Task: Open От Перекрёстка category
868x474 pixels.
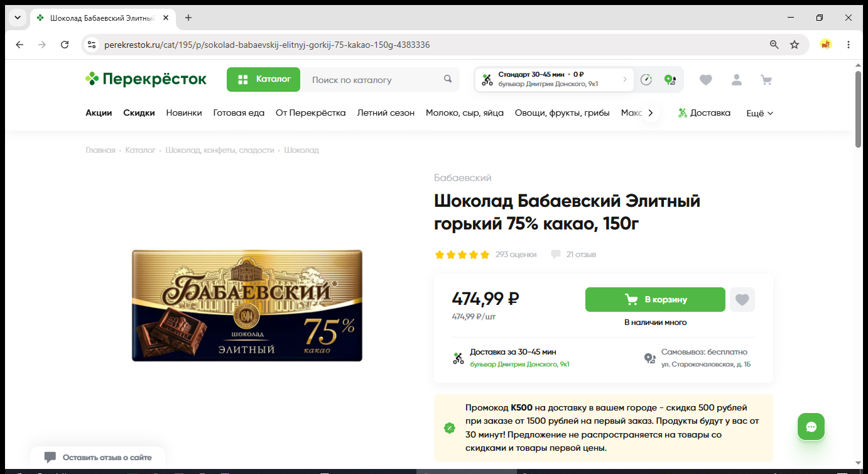Action: tap(311, 113)
